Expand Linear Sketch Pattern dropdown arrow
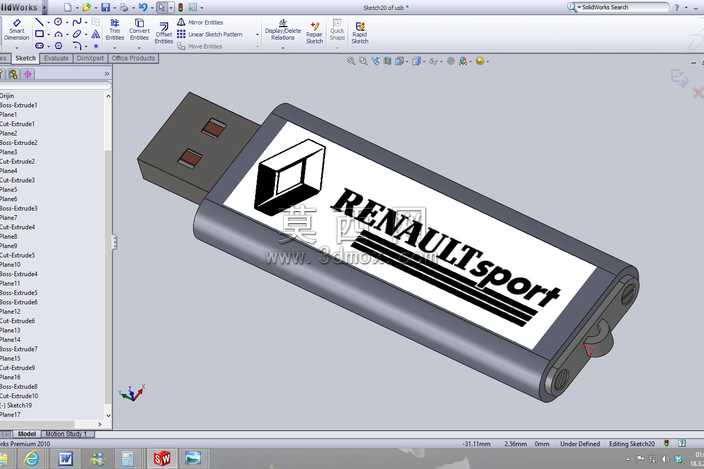704x469 pixels. click(258, 35)
